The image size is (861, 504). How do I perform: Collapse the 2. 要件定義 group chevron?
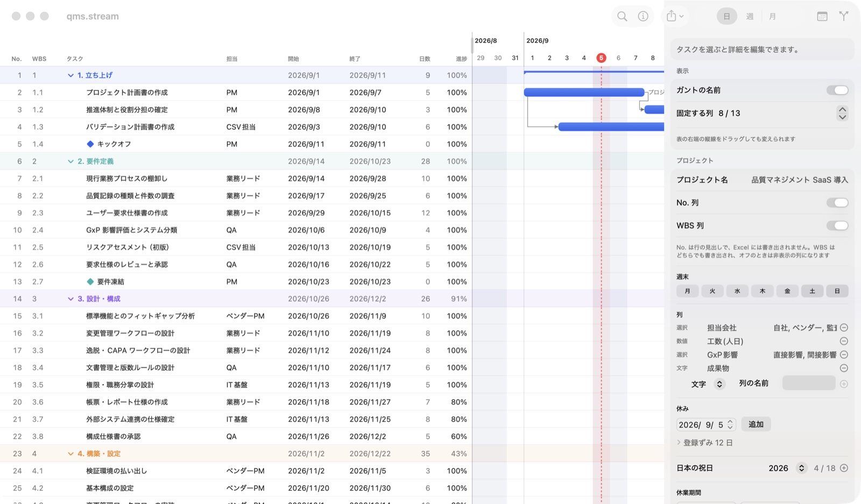click(x=70, y=161)
